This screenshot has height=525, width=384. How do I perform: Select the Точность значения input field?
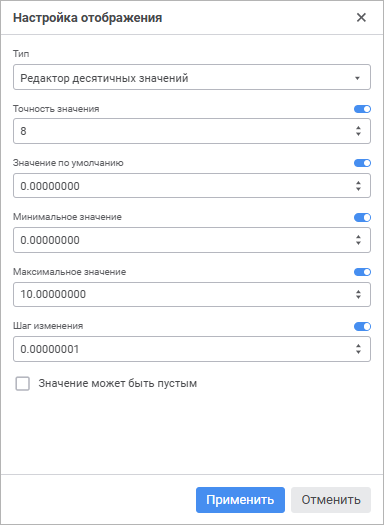192,131
